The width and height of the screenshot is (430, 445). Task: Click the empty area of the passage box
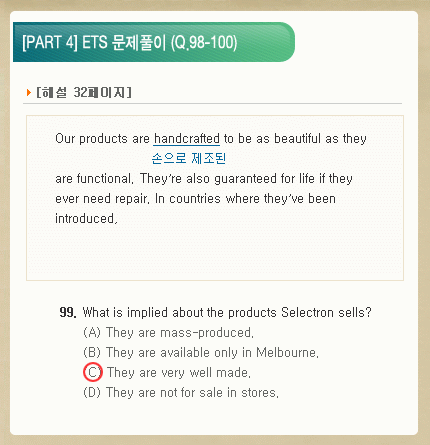coord(215,253)
